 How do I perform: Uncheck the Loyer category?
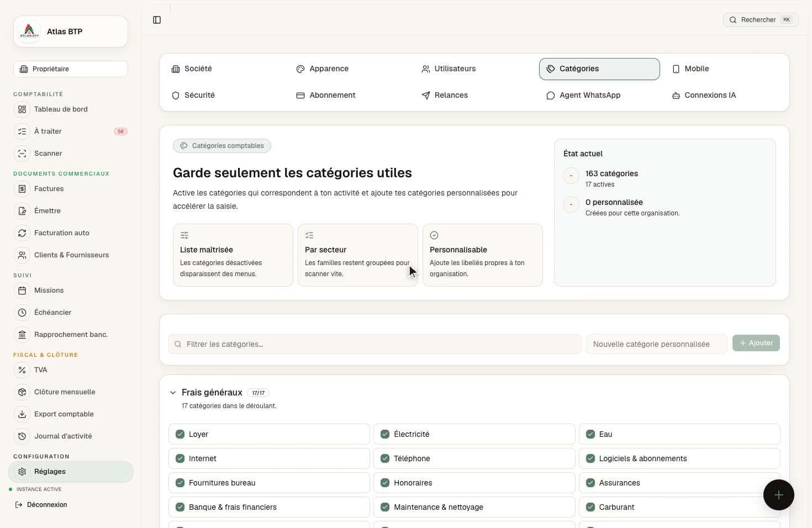(x=180, y=434)
